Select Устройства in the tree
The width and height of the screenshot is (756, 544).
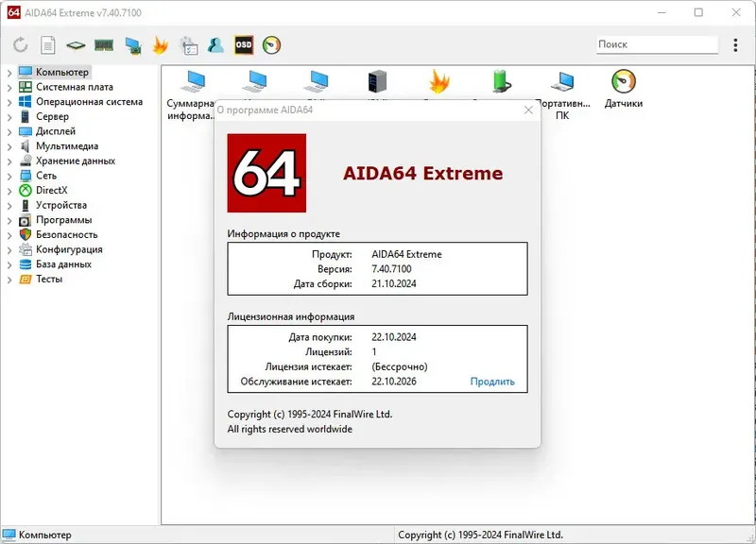pos(61,205)
